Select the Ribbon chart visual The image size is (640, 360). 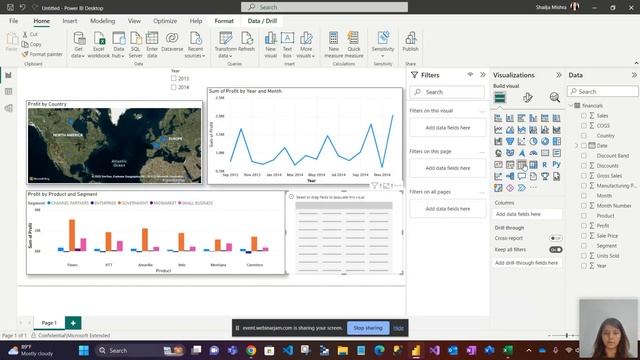pyautogui.click(x=556, y=130)
